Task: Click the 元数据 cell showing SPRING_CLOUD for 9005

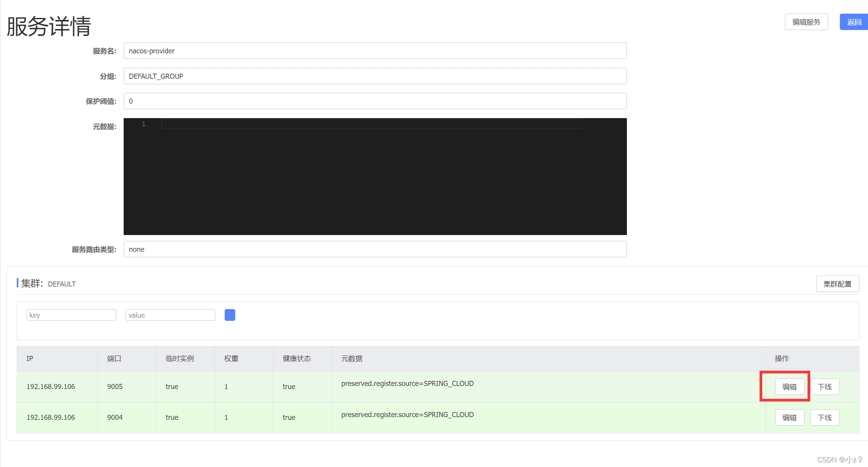Action: point(407,383)
